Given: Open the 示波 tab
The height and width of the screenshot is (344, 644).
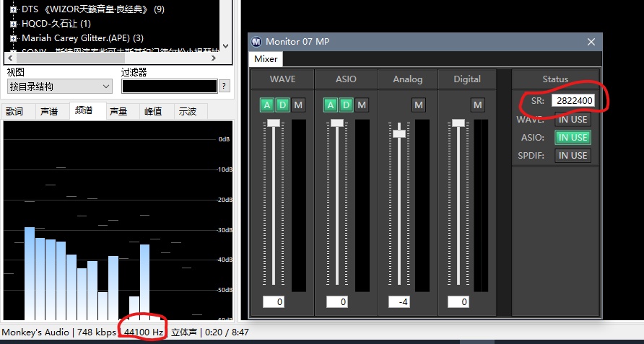Looking at the screenshot, I should tap(188, 111).
